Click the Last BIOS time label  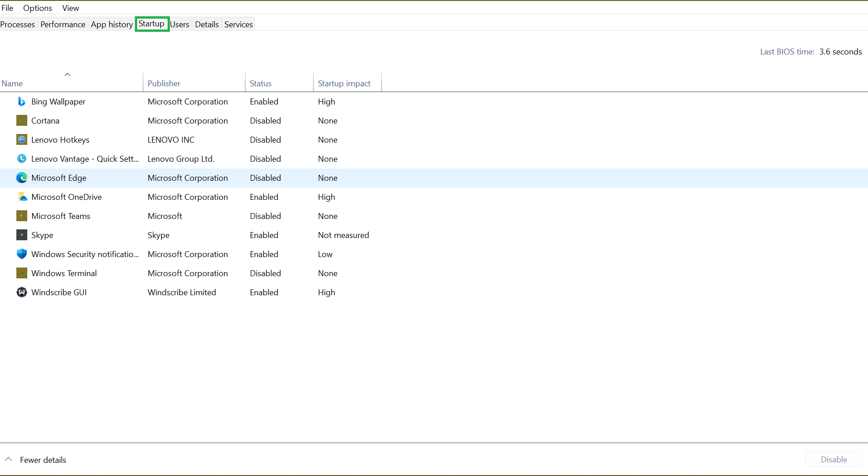coord(787,51)
